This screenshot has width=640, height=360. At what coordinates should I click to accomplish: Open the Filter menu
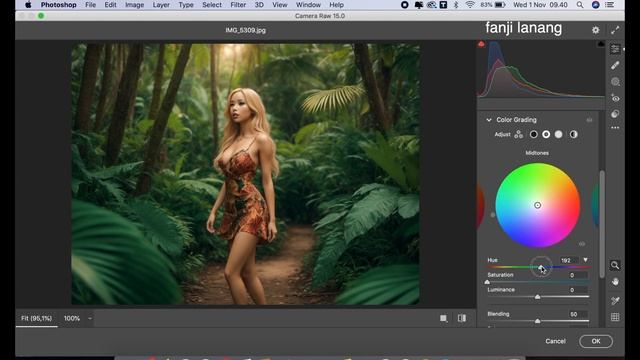238,5
